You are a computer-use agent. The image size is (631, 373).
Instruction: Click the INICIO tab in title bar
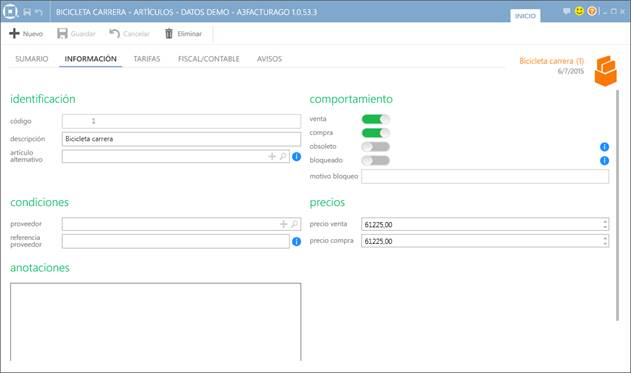click(525, 16)
